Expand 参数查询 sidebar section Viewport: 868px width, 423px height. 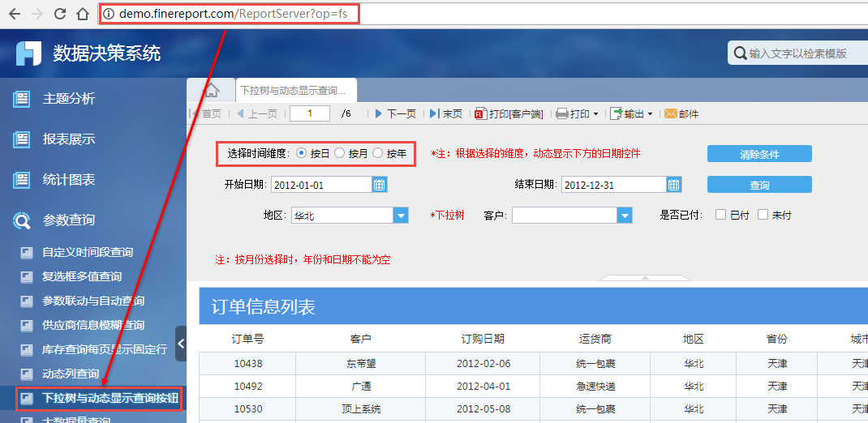(69, 220)
